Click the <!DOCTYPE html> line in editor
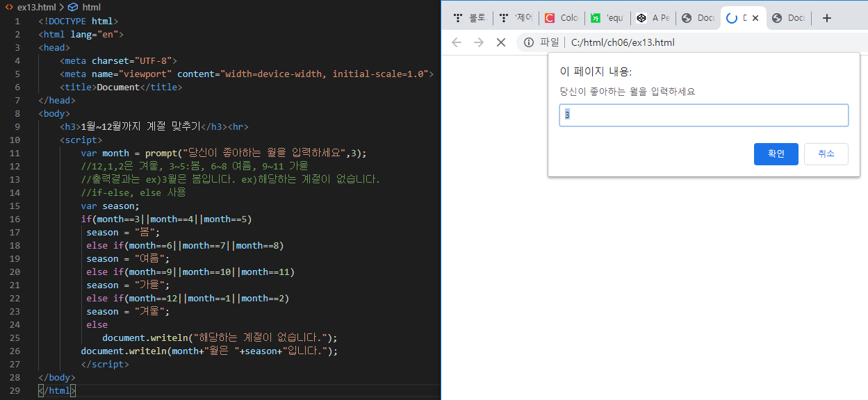The height and width of the screenshot is (400, 868). click(x=78, y=21)
